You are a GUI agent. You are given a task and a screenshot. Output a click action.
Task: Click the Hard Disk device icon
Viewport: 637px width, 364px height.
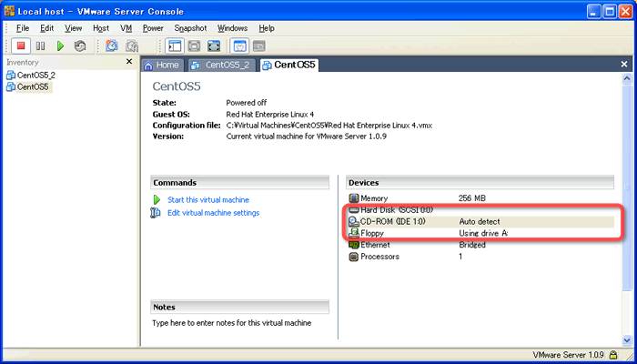(354, 210)
